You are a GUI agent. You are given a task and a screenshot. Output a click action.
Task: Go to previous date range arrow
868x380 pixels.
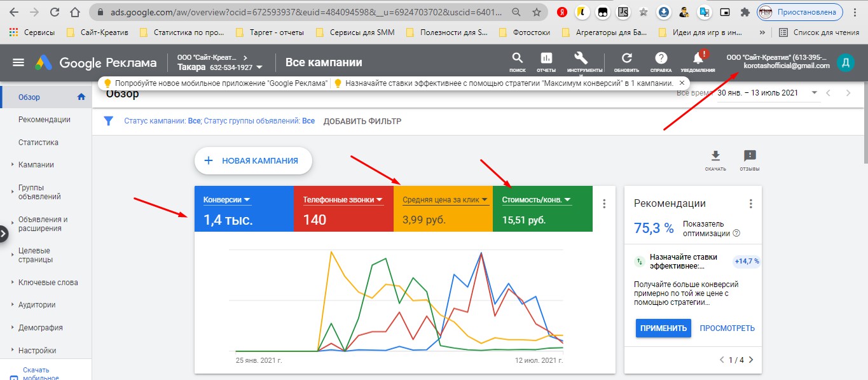pos(828,93)
